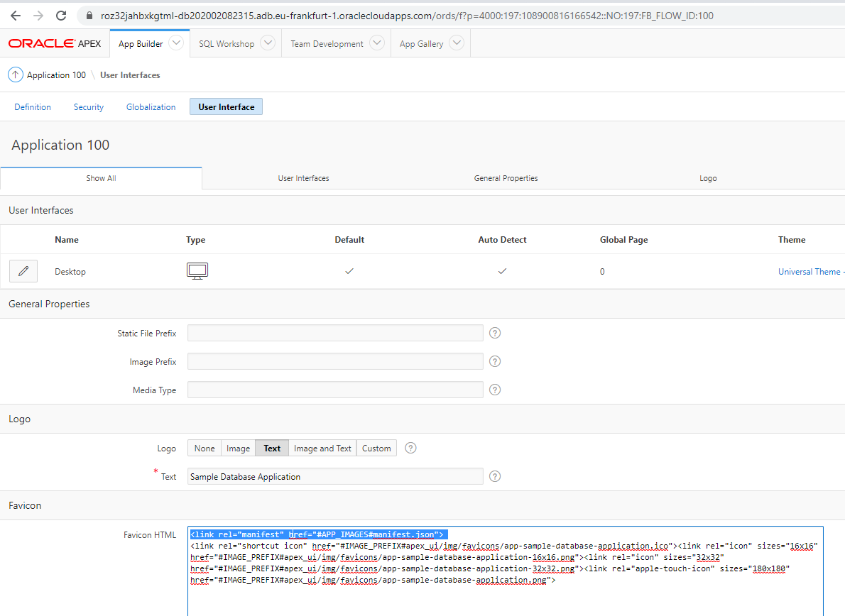Switch to the User Interfaces region tab
The width and height of the screenshot is (845, 616).
(303, 178)
